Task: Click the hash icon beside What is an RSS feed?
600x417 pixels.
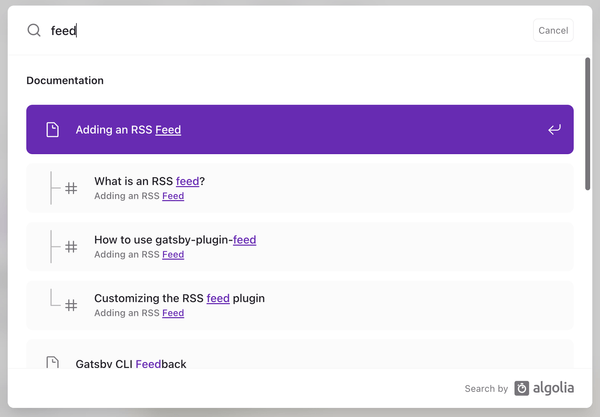Action: pos(71,188)
